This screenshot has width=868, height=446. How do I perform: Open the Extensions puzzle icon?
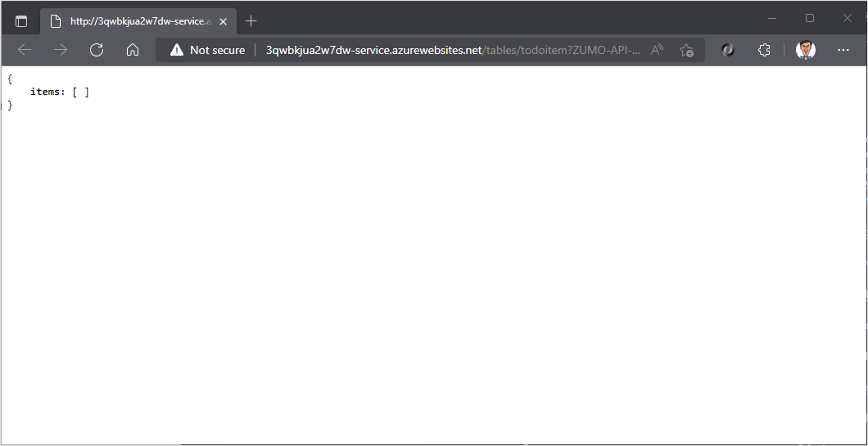point(764,51)
